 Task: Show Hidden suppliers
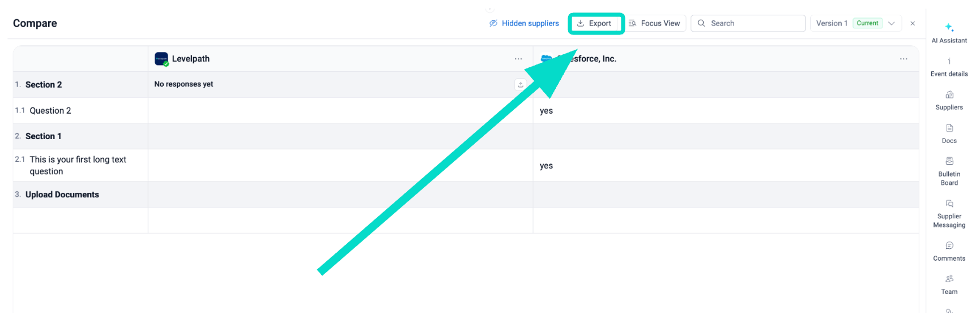[x=524, y=23]
